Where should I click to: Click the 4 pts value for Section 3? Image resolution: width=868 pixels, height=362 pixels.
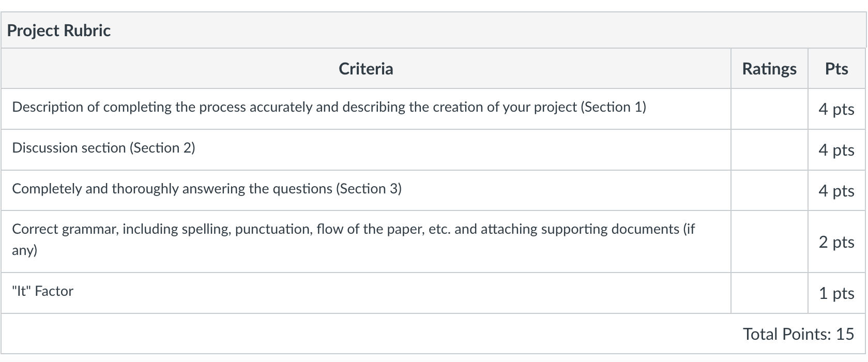click(836, 191)
